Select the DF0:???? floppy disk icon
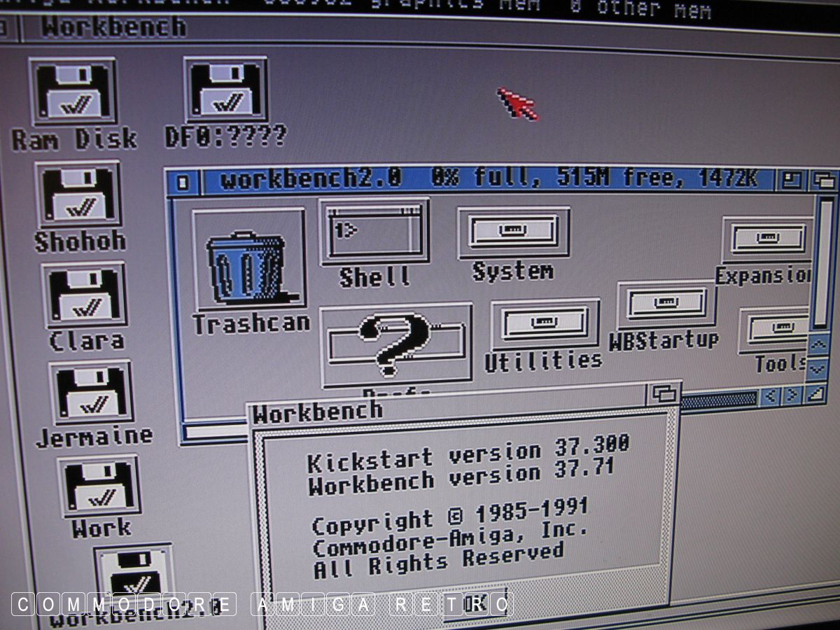The height and width of the screenshot is (630, 840). click(225, 90)
